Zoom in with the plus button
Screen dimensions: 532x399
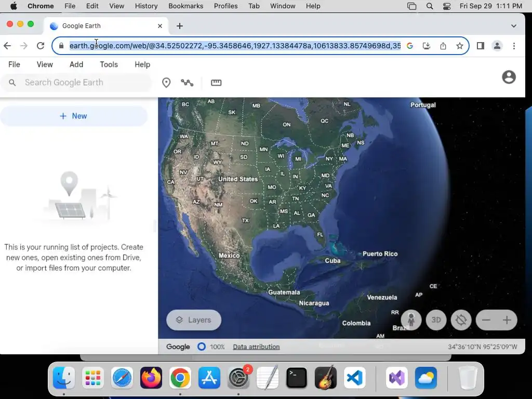tap(507, 320)
